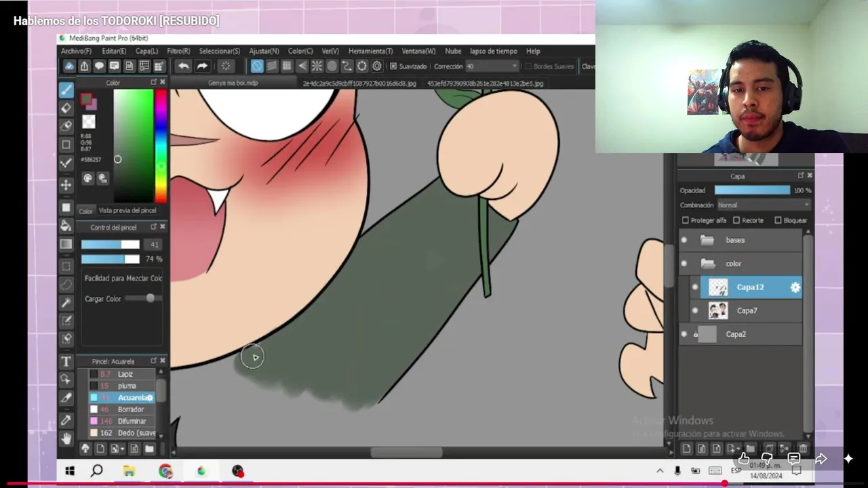Screen dimensions: 868x488
Task: Enable the grid snap icon
Action: coord(287,66)
